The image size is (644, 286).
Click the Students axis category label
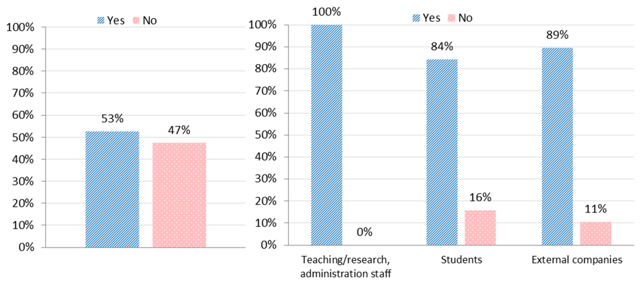461,260
